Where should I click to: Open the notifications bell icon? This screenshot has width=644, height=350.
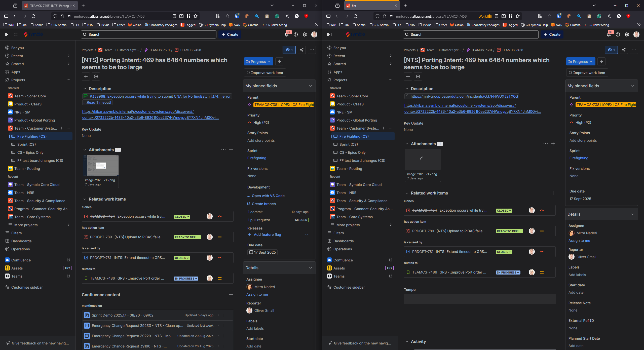pos(287,34)
